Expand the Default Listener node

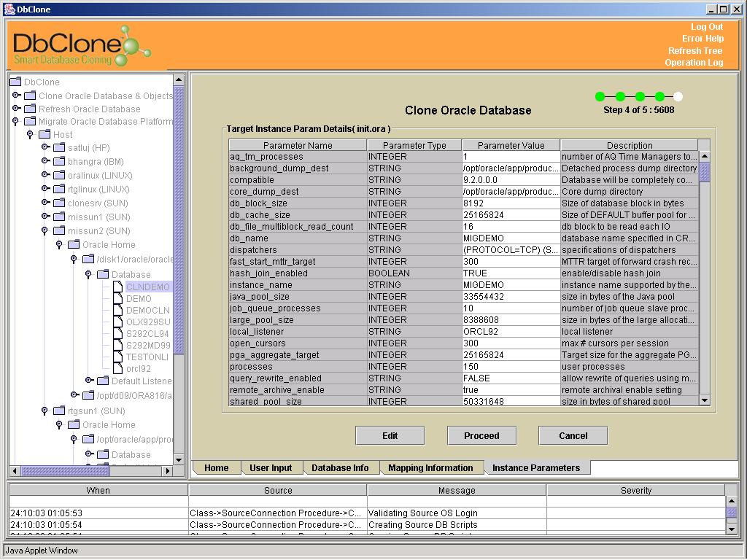89,380
